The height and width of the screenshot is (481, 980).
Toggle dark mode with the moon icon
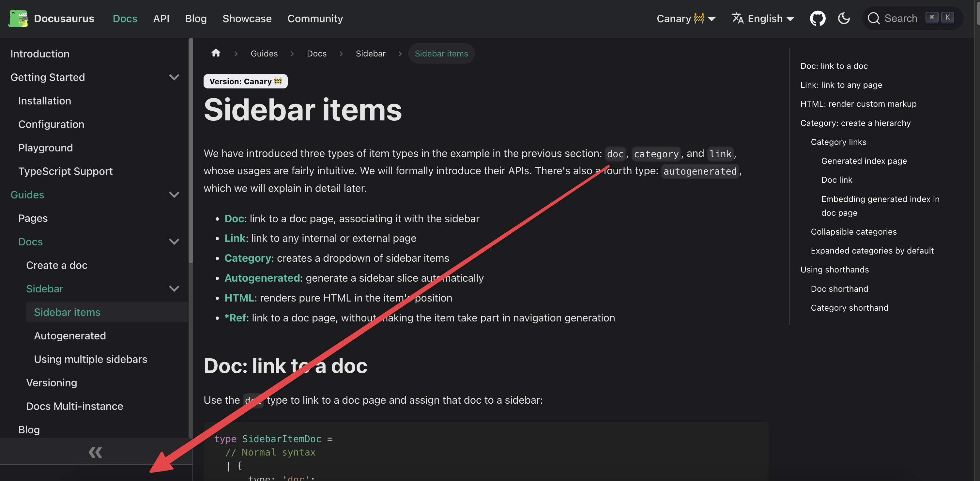click(844, 18)
